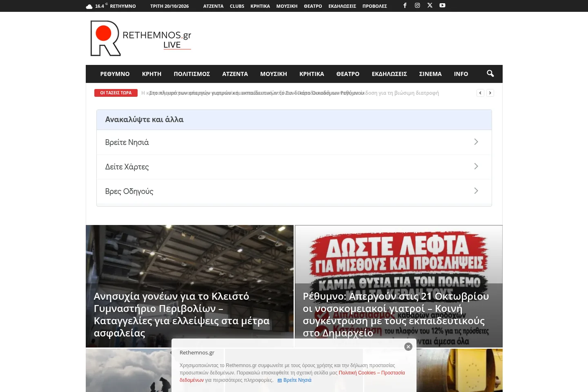Open the Facebook page icon

click(405, 5)
